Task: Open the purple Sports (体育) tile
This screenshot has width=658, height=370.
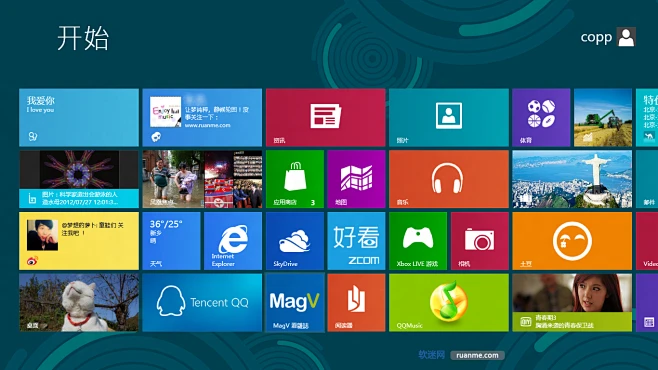Action: pyautogui.click(x=541, y=117)
